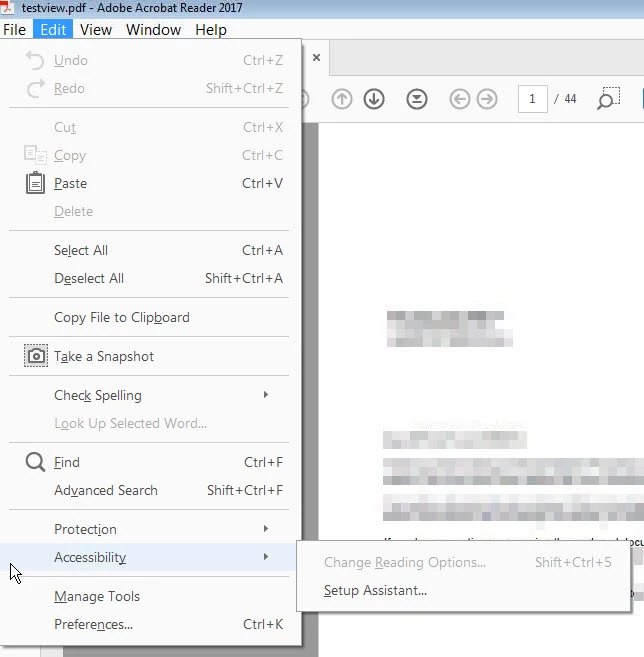Click the next view right arrow

coord(487,99)
